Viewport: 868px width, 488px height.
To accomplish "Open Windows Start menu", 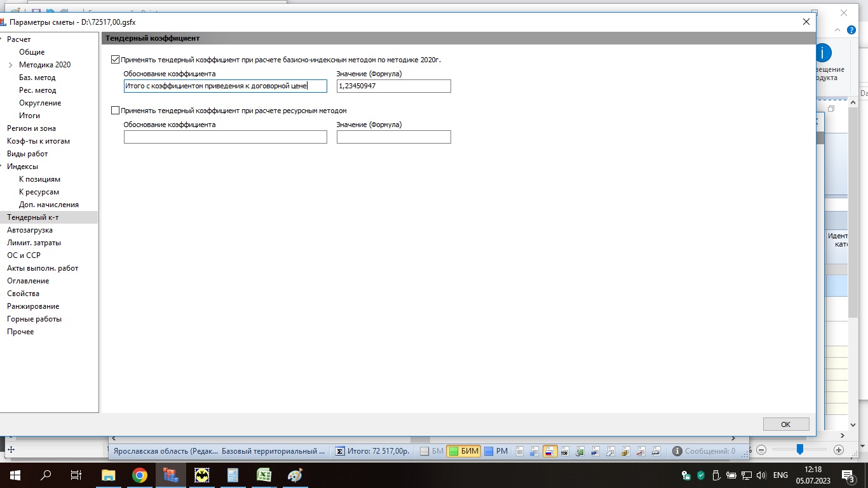I will 15,475.
